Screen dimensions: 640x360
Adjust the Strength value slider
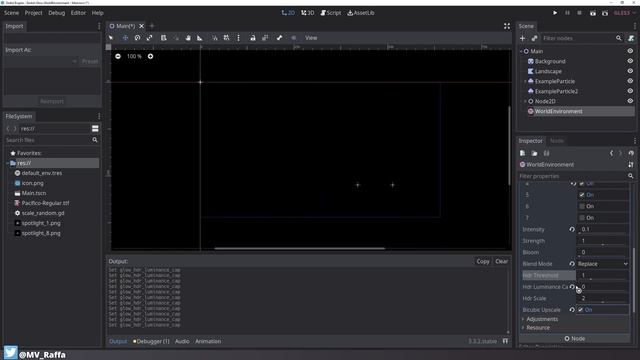point(603,241)
